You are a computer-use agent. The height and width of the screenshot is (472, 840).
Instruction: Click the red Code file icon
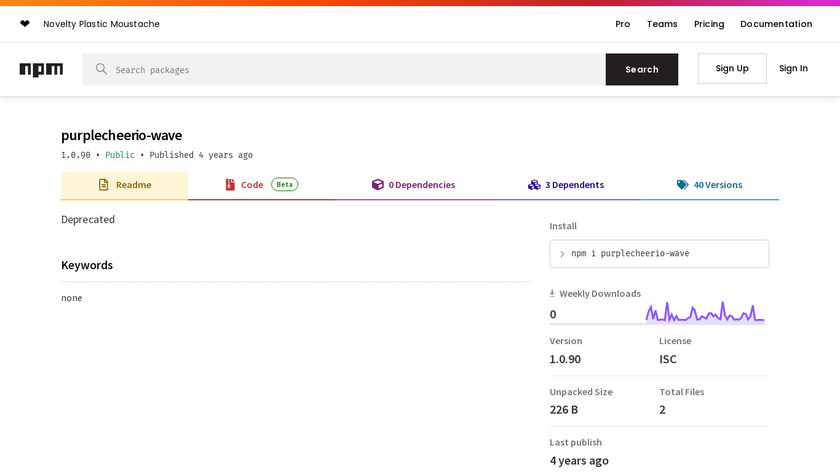230,185
